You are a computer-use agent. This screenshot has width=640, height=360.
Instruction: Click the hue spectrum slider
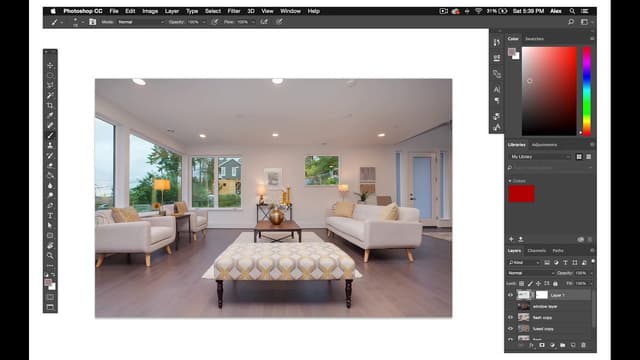click(x=587, y=91)
